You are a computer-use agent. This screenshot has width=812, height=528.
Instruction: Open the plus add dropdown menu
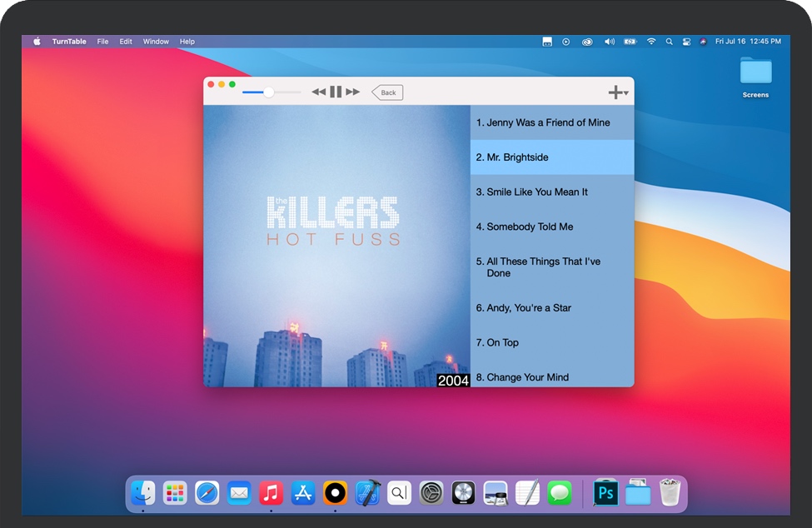pyautogui.click(x=617, y=92)
